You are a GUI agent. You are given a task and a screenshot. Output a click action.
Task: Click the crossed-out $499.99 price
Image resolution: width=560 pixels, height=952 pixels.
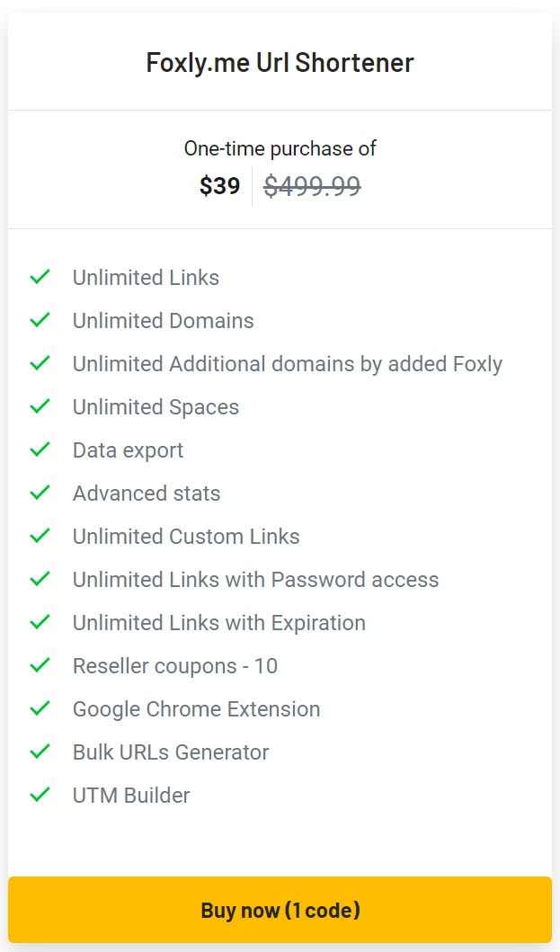point(312,186)
